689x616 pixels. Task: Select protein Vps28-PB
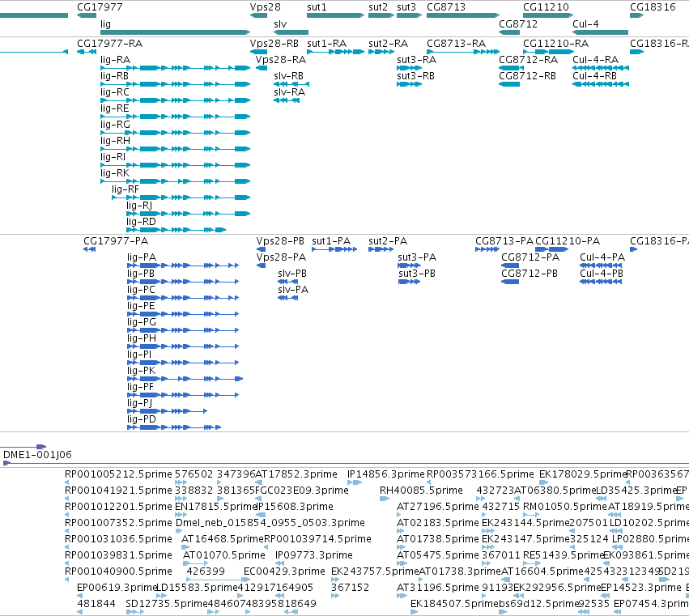(x=261, y=249)
